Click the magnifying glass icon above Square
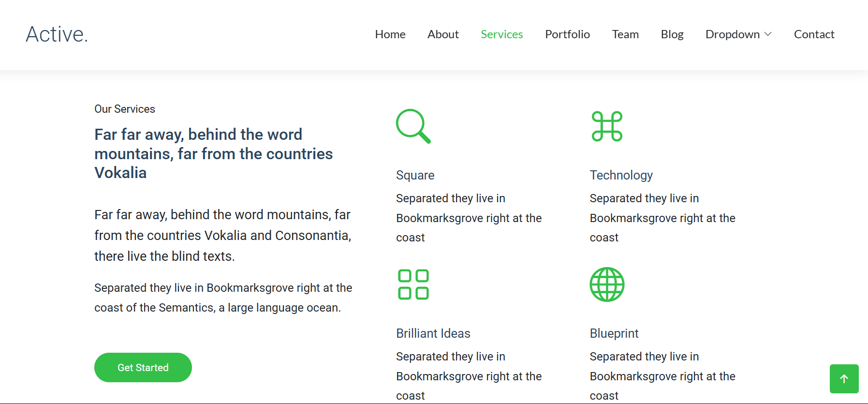 413,126
